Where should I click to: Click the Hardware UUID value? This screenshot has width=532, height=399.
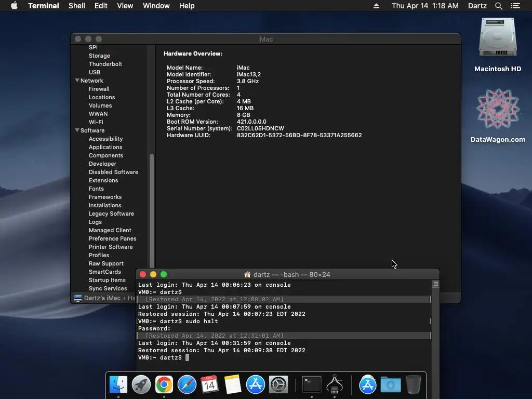click(299, 135)
